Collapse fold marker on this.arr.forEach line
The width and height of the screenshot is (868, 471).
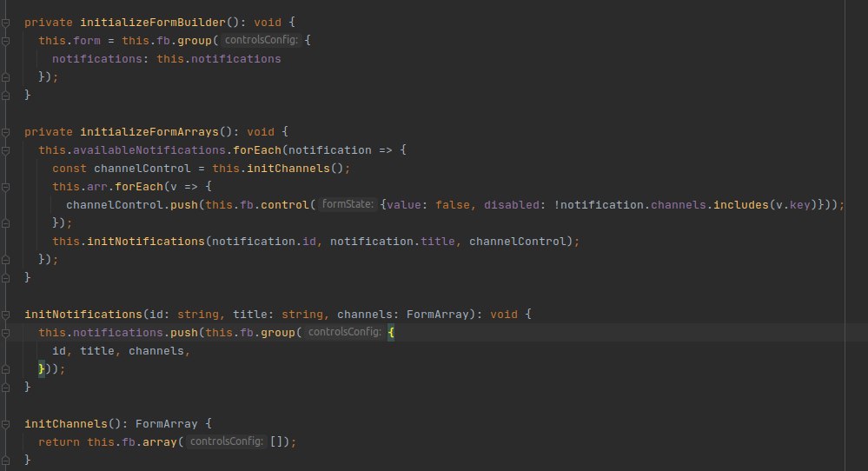click(5, 187)
